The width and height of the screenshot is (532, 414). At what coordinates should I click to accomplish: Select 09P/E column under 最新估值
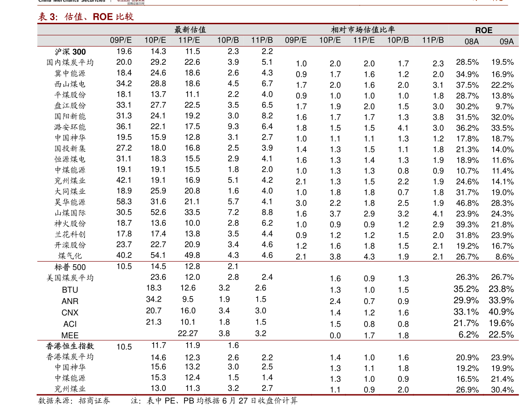tap(121, 40)
